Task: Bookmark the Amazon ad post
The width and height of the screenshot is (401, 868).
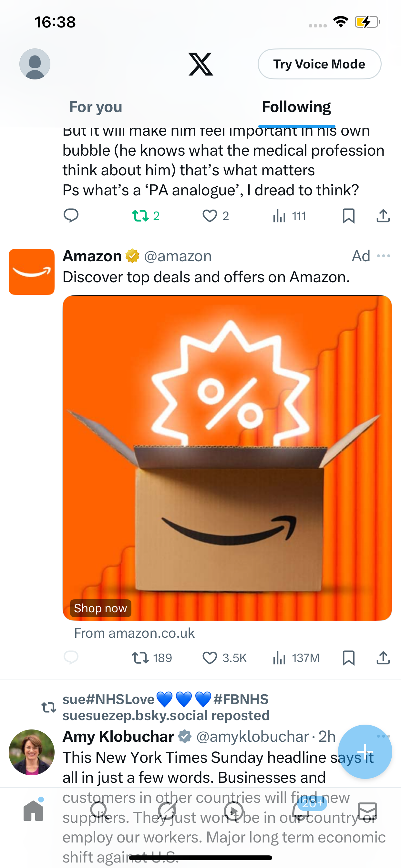Action: [x=348, y=658]
